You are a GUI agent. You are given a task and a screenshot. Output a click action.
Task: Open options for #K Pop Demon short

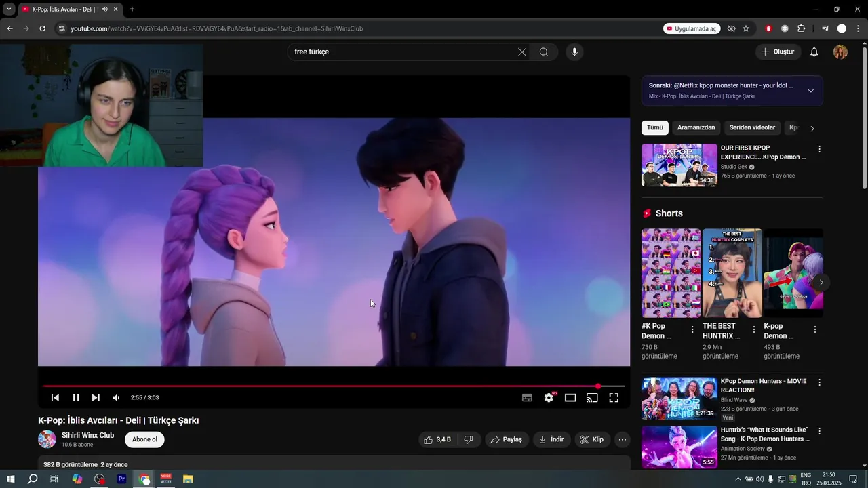click(692, 330)
